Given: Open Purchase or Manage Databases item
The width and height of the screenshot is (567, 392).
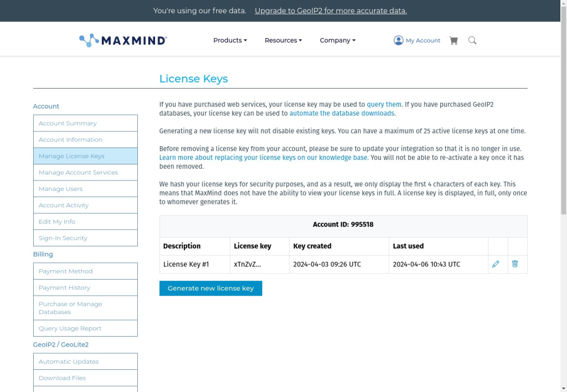Looking at the screenshot, I should pyautogui.click(x=85, y=308).
